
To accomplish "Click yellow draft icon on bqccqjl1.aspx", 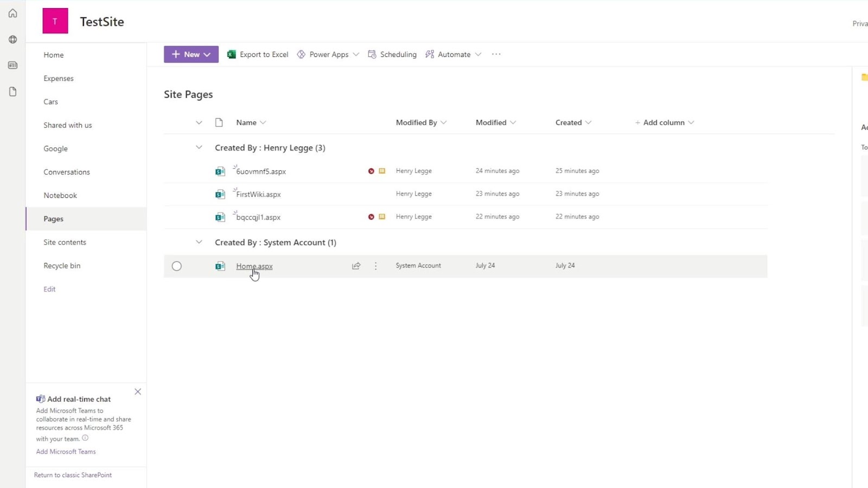I will (382, 216).
